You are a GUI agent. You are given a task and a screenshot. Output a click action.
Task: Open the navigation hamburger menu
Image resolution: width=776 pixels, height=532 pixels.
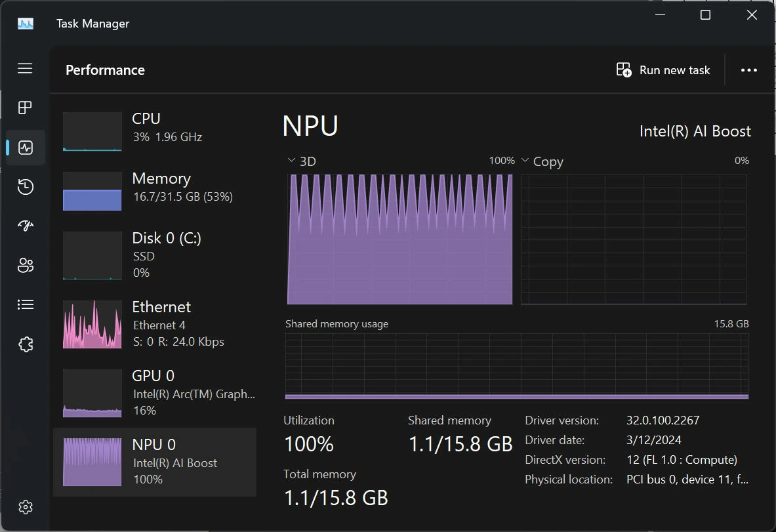25,68
